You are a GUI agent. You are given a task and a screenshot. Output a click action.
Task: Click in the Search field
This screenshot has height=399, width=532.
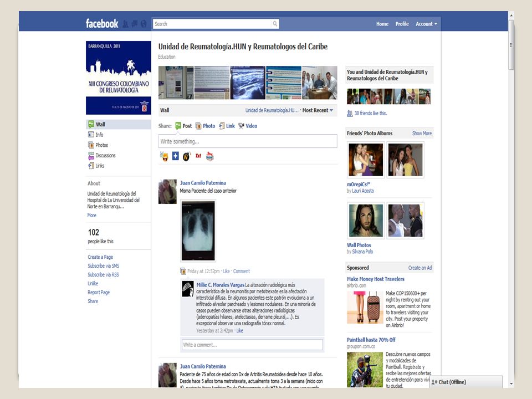pos(212,24)
